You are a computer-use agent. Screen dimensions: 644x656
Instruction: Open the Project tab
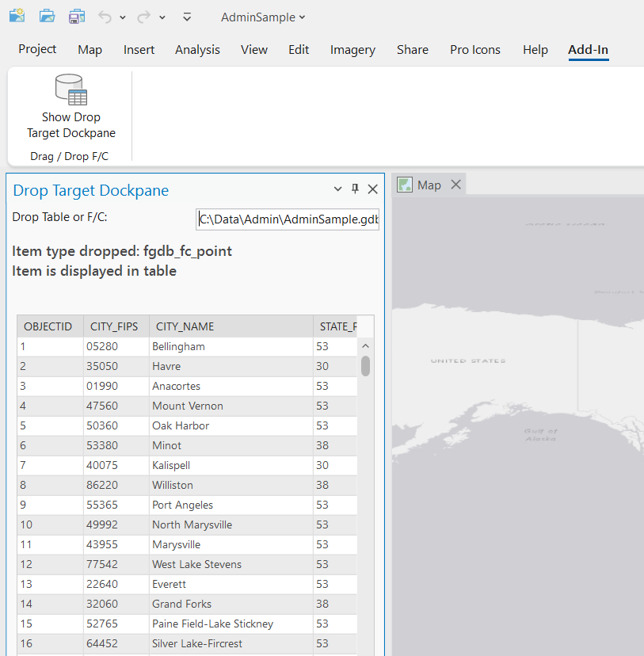37,49
